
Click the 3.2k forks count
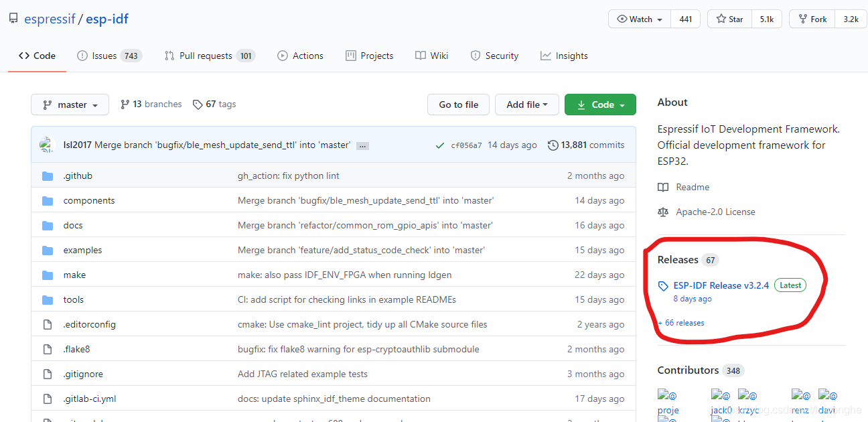point(851,19)
